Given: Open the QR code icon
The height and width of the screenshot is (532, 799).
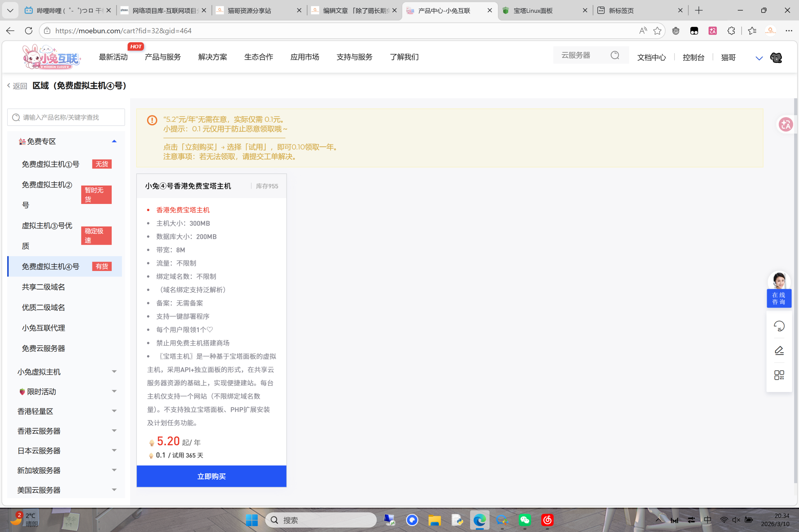Looking at the screenshot, I should coord(779,375).
